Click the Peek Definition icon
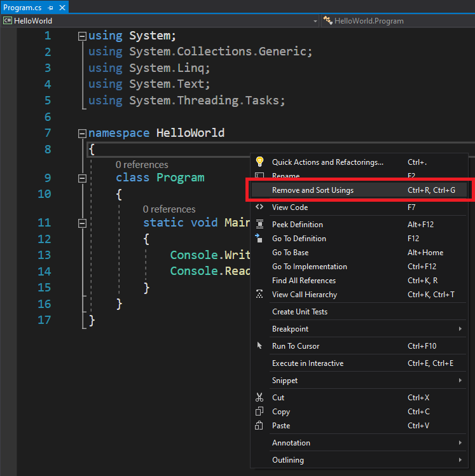475x476 pixels. click(259, 224)
